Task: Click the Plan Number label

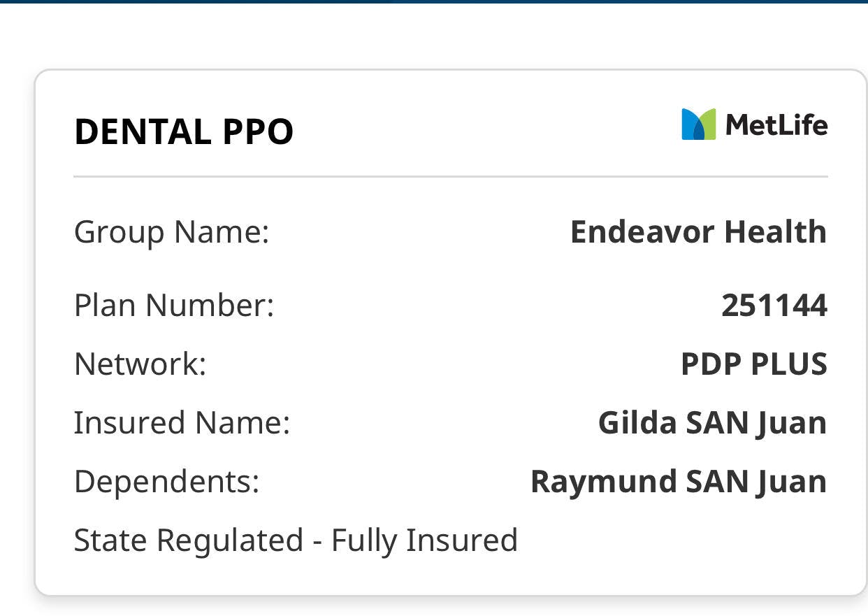Action: [174, 306]
